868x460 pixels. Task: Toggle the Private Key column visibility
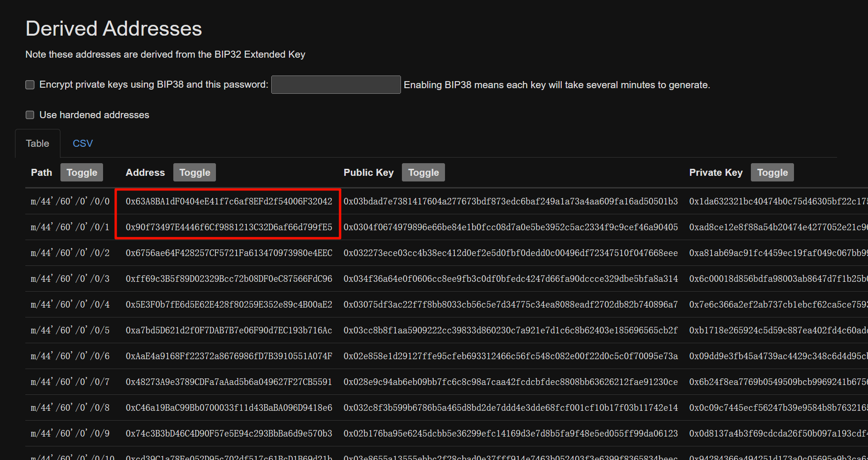[772, 173]
